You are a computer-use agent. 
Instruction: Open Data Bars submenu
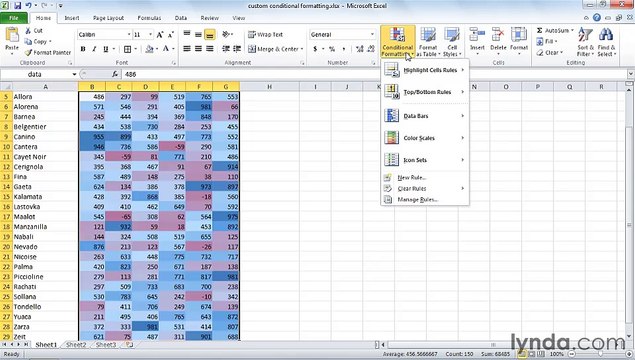(425, 116)
